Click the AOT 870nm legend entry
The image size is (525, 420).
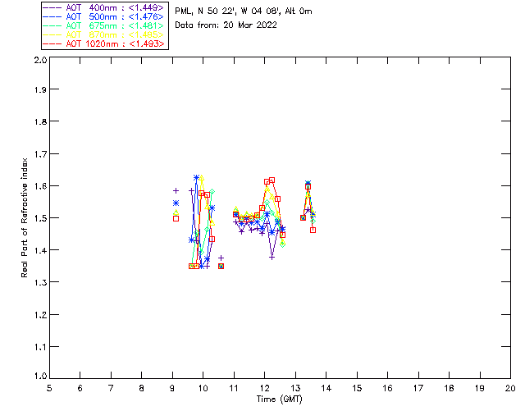[103, 34]
